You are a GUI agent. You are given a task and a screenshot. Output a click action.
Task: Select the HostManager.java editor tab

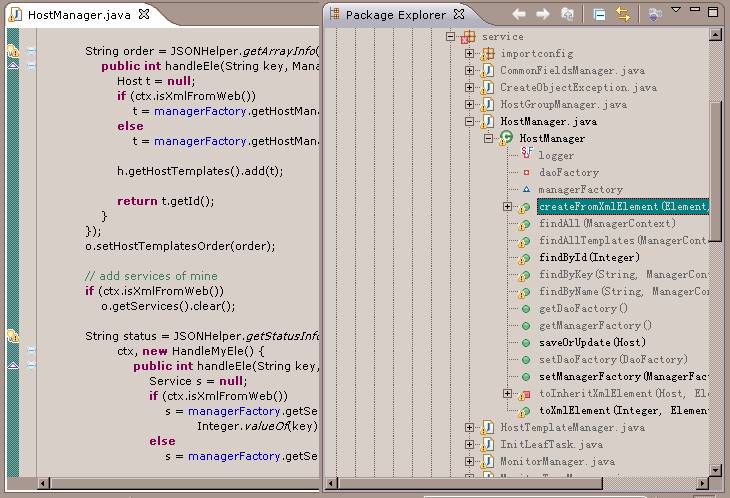[x=79, y=15]
